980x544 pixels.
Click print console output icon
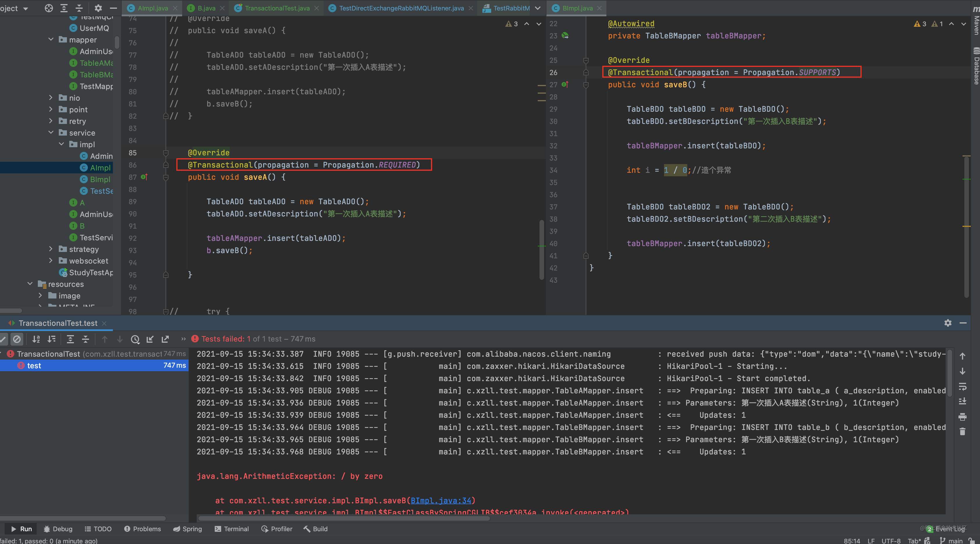[x=962, y=417]
